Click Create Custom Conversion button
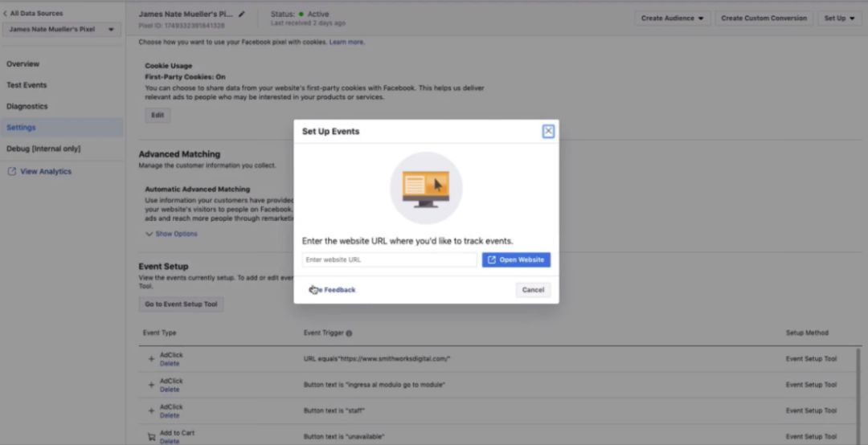The height and width of the screenshot is (445, 868). [x=764, y=18]
